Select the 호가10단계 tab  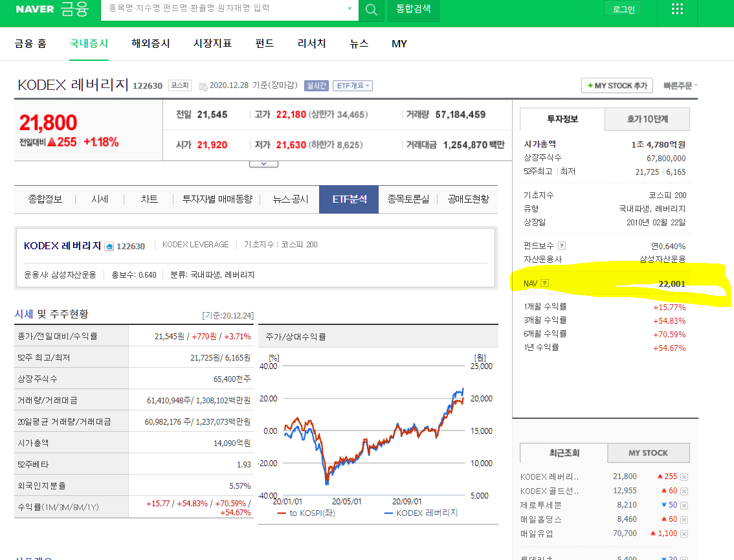tap(647, 119)
